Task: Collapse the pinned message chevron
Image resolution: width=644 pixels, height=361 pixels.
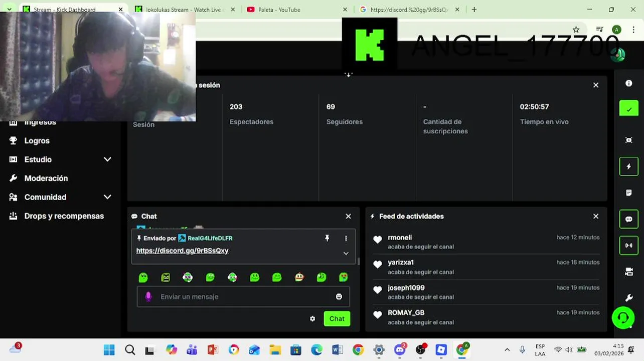Action: click(346, 253)
